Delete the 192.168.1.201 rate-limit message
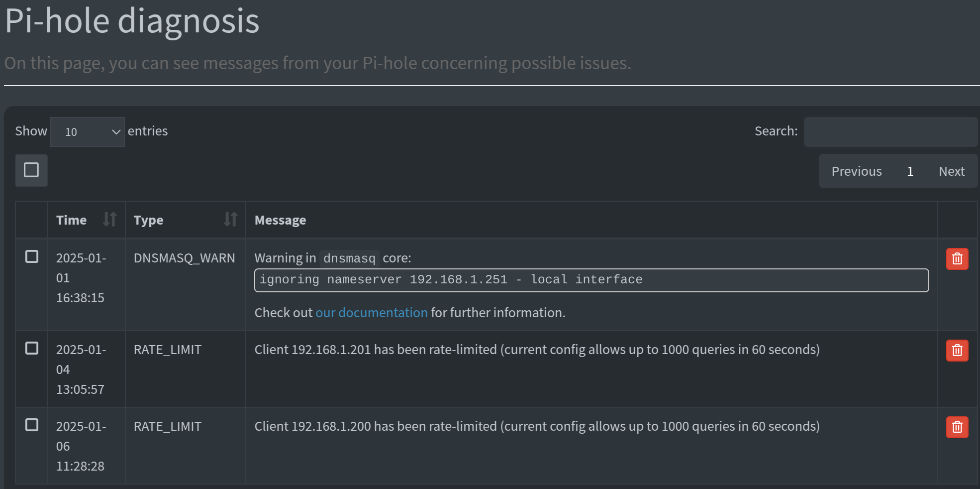The width and height of the screenshot is (980, 489). pyautogui.click(x=957, y=351)
